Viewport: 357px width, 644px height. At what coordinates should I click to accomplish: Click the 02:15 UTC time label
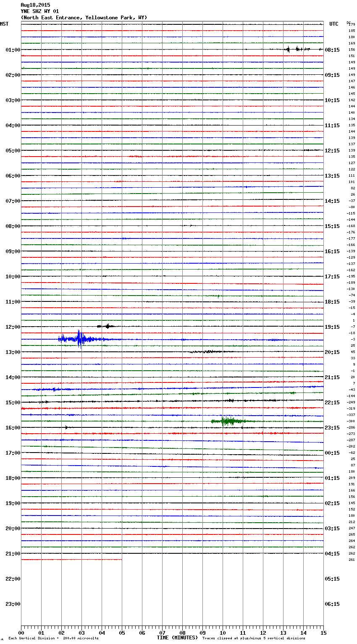coord(332,503)
